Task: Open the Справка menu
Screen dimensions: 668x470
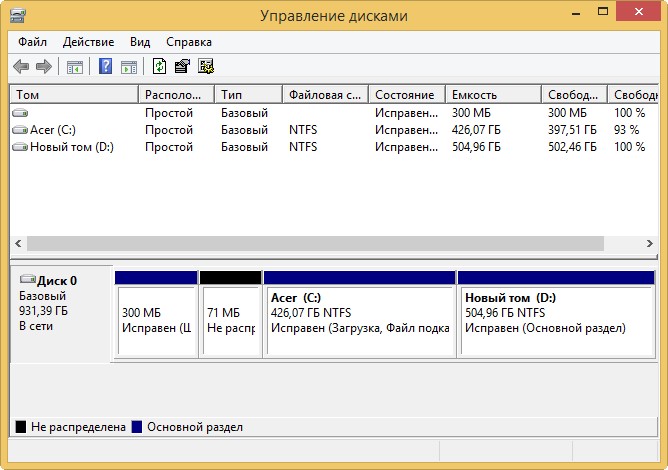Action: 188,42
